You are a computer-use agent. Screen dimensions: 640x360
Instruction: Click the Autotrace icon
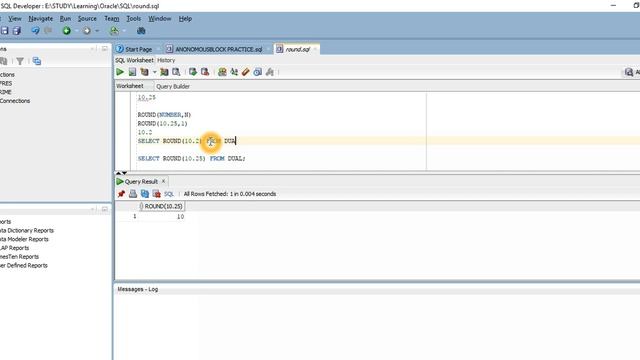[164, 72]
